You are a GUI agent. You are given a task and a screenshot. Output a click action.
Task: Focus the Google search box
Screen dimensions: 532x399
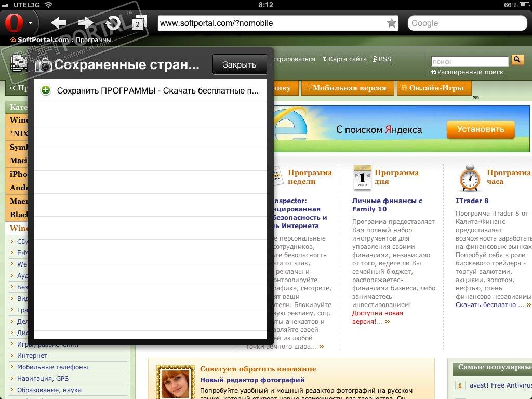(x=467, y=23)
